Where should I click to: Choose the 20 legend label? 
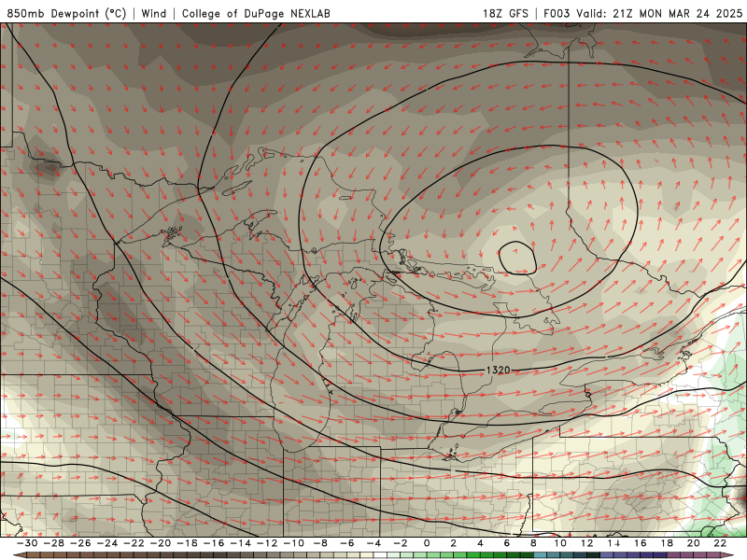coord(694,543)
